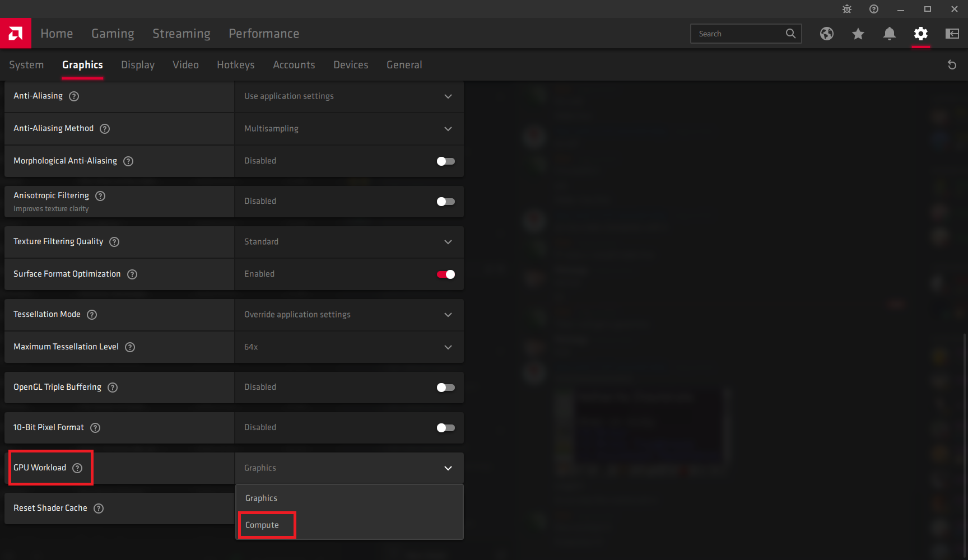Show help for Morphological Anti-Aliasing
Viewport: 968px width, 560px height.
coord(128,161)
